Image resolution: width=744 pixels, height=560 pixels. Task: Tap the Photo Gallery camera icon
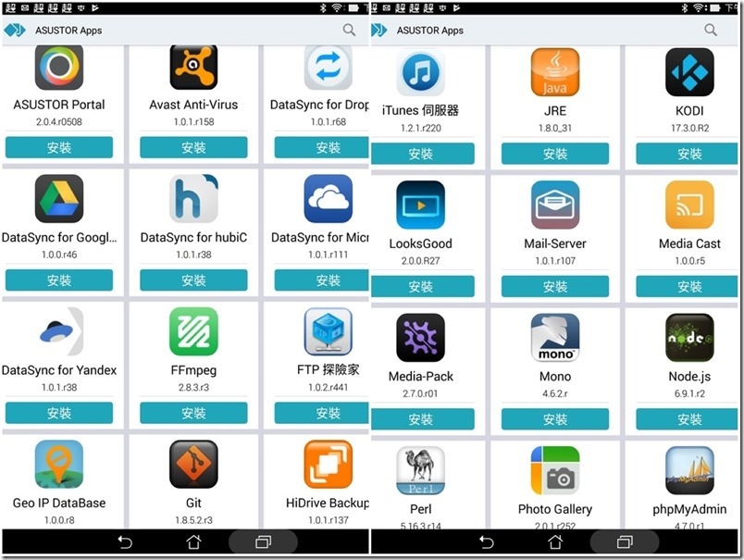555,471
